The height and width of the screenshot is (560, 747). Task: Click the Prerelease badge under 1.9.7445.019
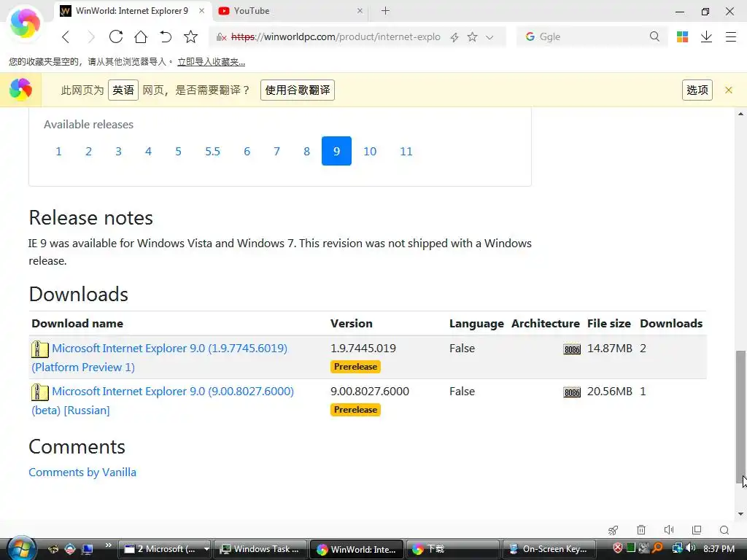(355, 367)
